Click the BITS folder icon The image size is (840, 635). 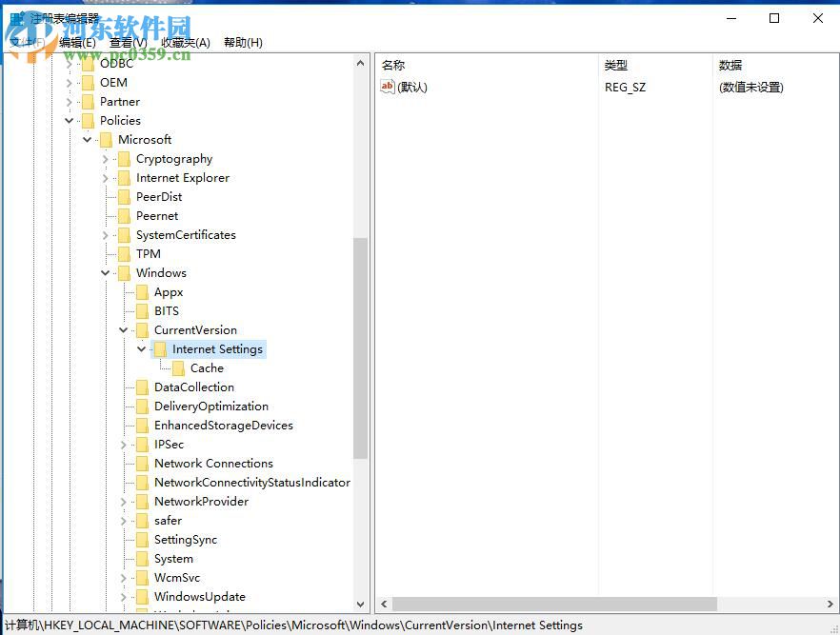pyautogui.click(x=141, y=310)
